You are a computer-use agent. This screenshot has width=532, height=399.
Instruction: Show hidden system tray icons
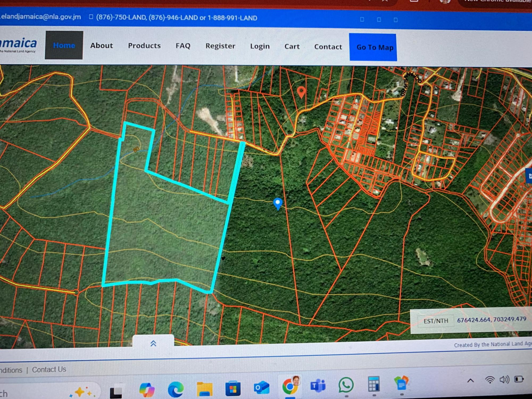click(470, 380)
